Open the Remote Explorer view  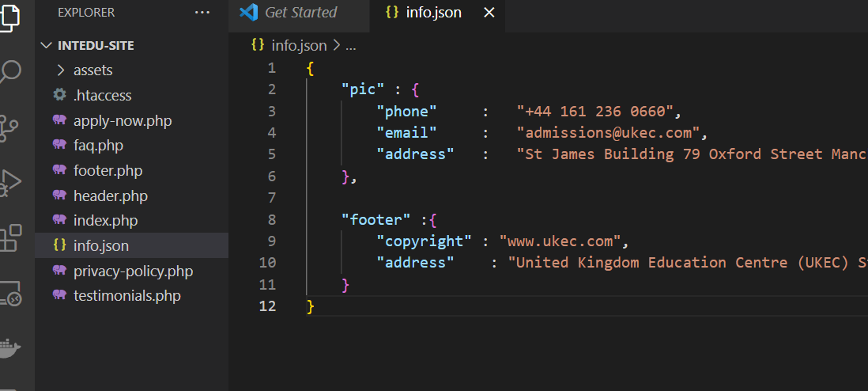coord(9,292)
